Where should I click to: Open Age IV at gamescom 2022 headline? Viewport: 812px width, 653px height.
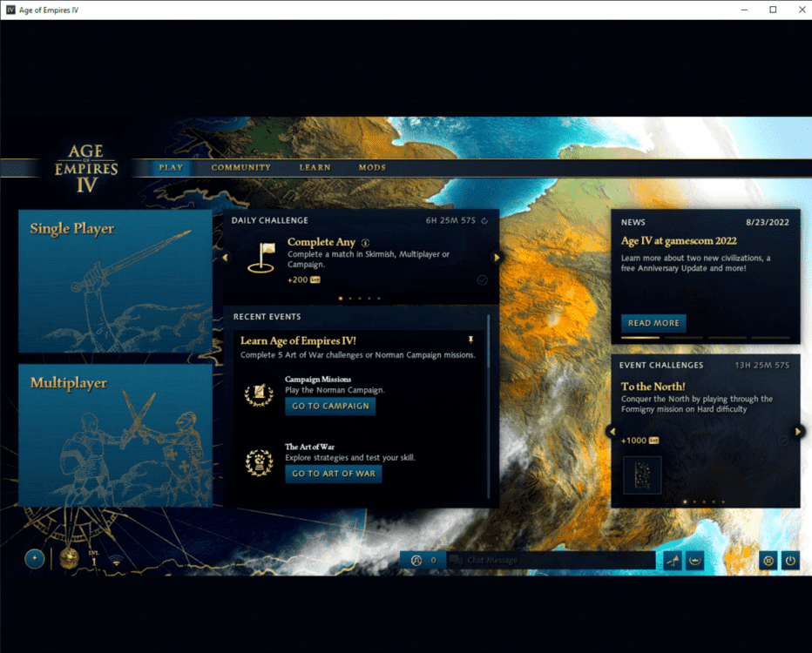[679, 241]
